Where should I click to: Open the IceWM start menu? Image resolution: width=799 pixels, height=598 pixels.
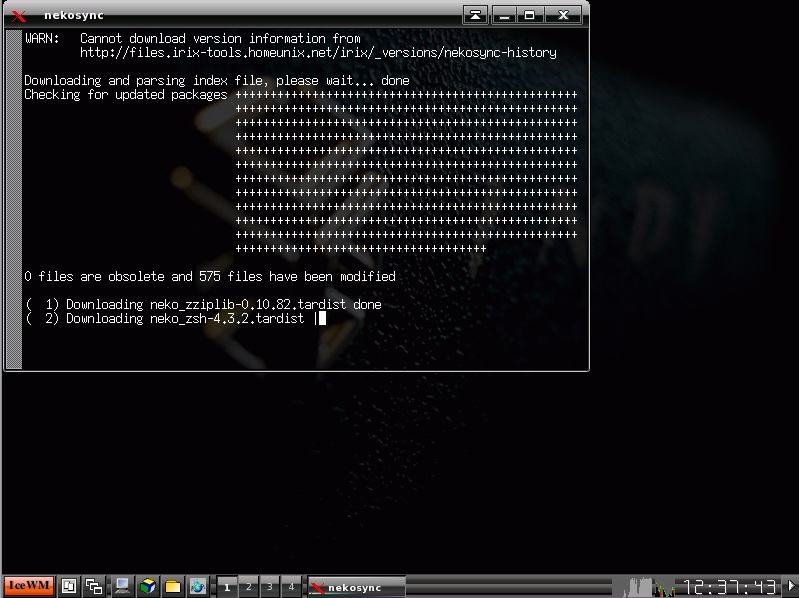[28, 586]
